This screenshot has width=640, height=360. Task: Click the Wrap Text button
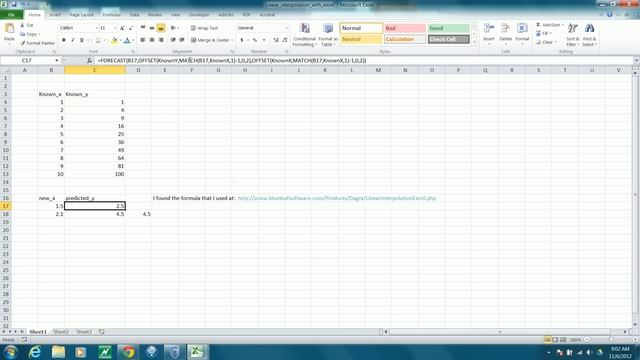pos(204,28)
